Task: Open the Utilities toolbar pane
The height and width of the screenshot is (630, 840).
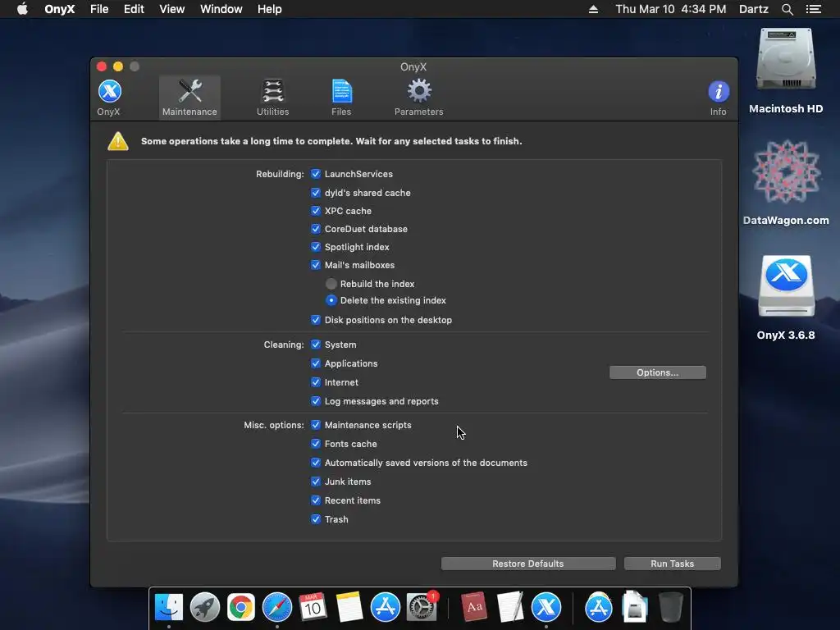Action: (x=272, y=98)
